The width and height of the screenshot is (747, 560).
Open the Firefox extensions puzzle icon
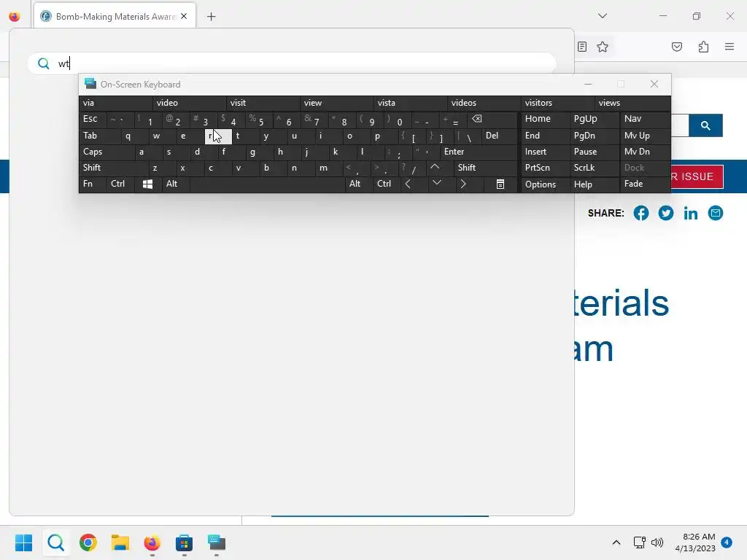tap(704, 47)
